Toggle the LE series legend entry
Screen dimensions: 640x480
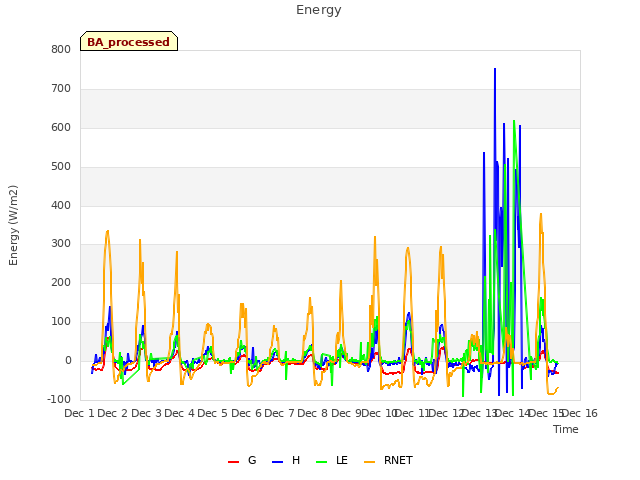point(332,461)
